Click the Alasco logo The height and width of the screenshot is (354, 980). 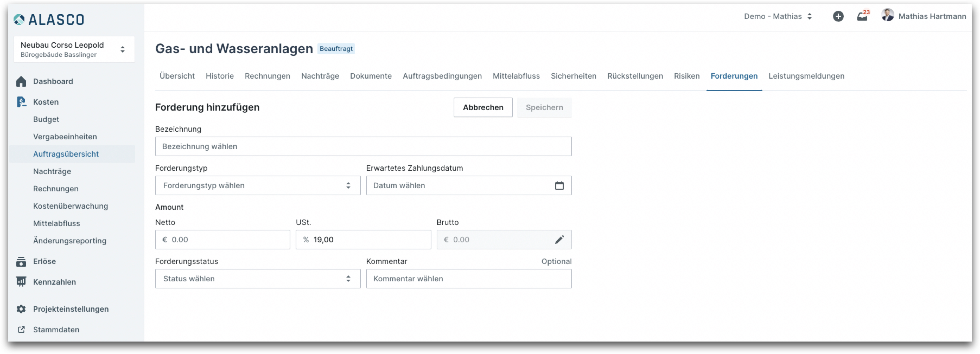(49, 20)
